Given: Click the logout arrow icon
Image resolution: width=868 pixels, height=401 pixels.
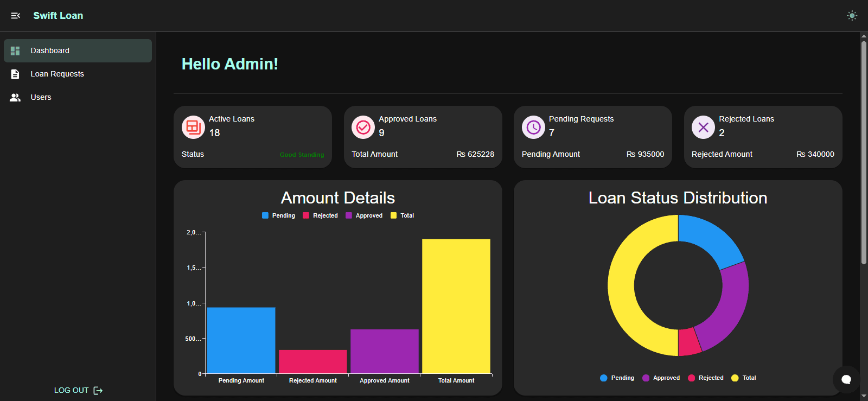Looking at the screenshot, I should 98,390.
